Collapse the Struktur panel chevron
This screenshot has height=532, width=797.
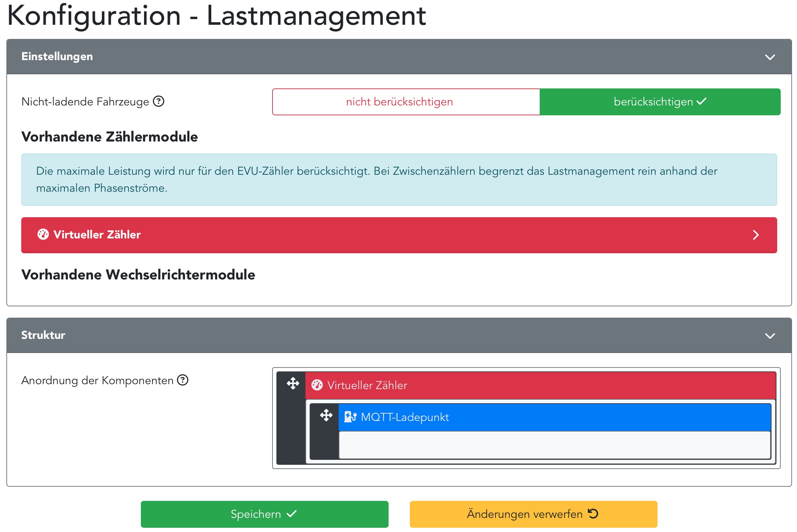tap(770, 336)
